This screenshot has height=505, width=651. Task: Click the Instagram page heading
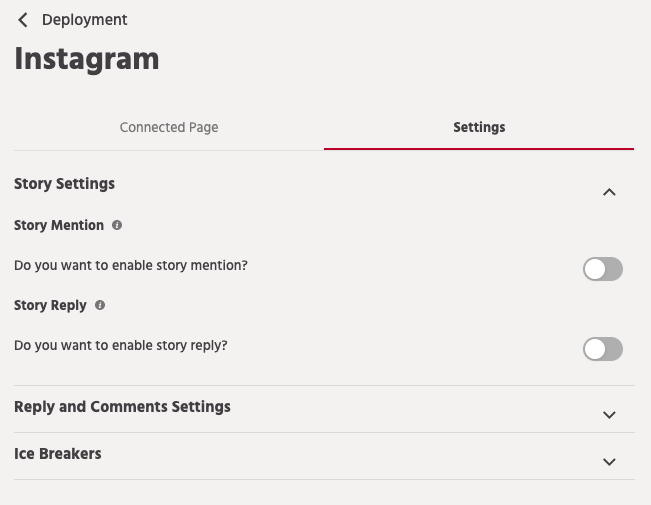pos(87,59)
